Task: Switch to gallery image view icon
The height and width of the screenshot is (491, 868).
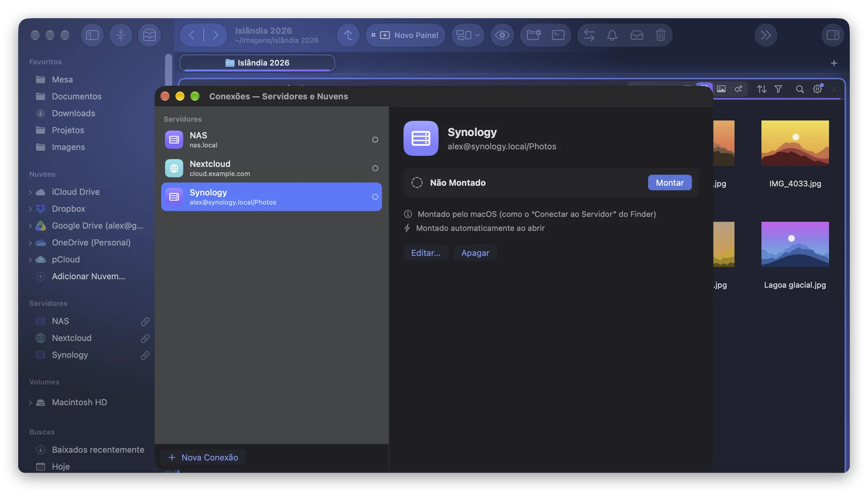Action: (721, 89)
